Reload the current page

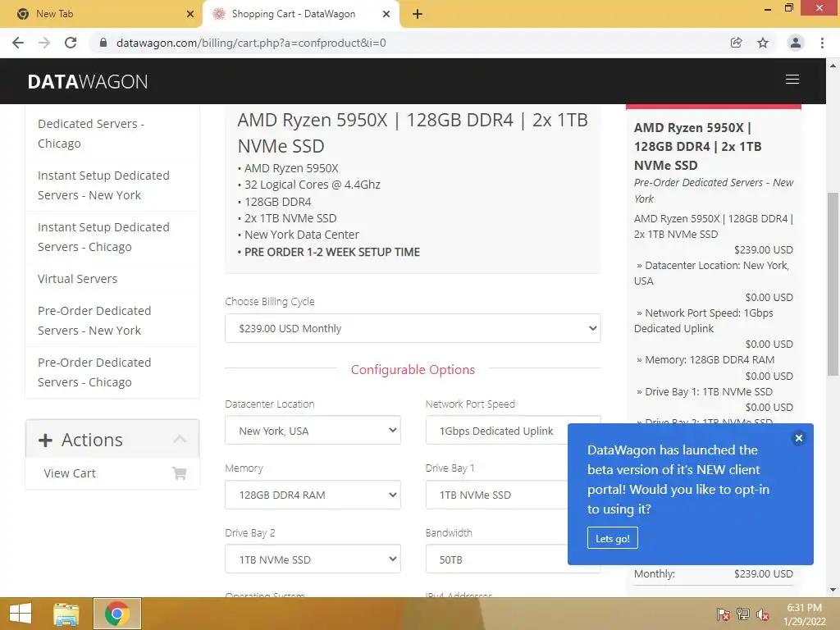(x=71, y=43)
